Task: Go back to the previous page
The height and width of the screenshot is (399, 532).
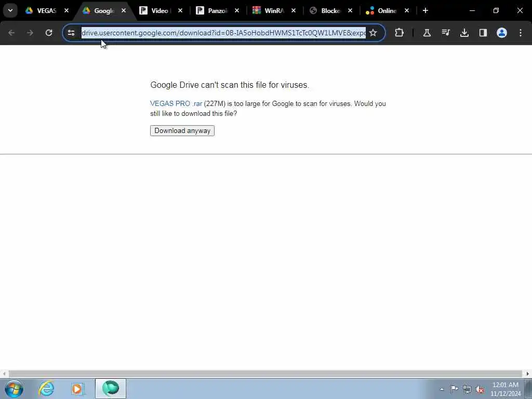Action: (x=11, y=33)
